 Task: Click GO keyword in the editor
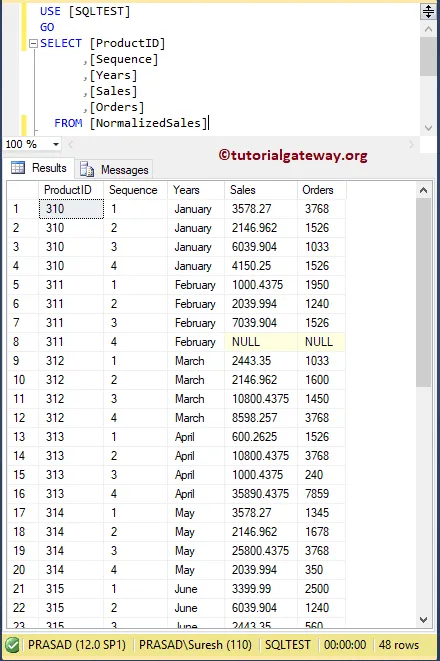(47, 27)
